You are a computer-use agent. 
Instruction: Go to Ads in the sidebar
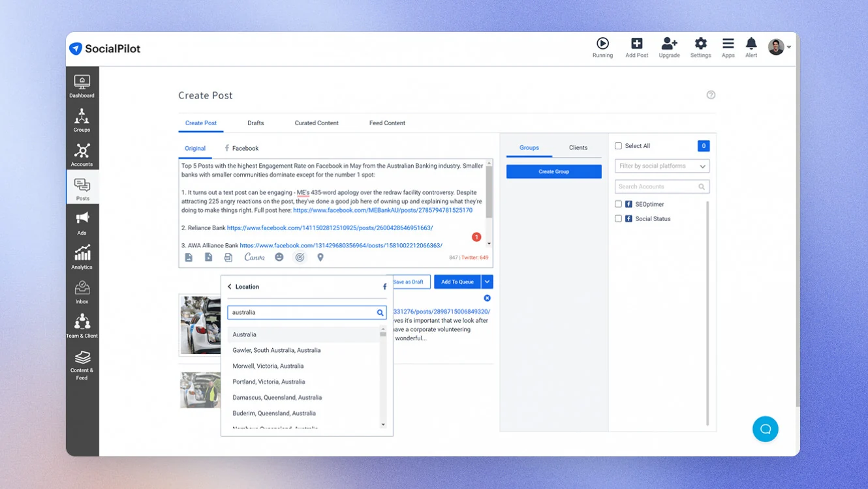(x=82, y=222)
